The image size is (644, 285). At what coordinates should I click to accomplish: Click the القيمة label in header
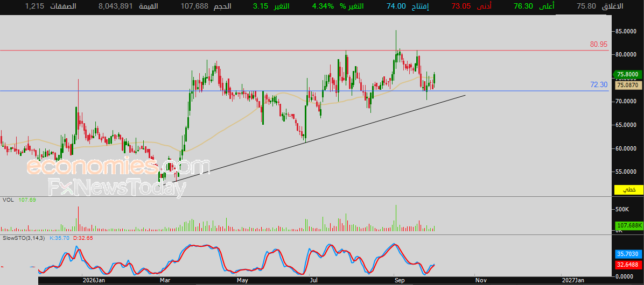pos(149,6)
